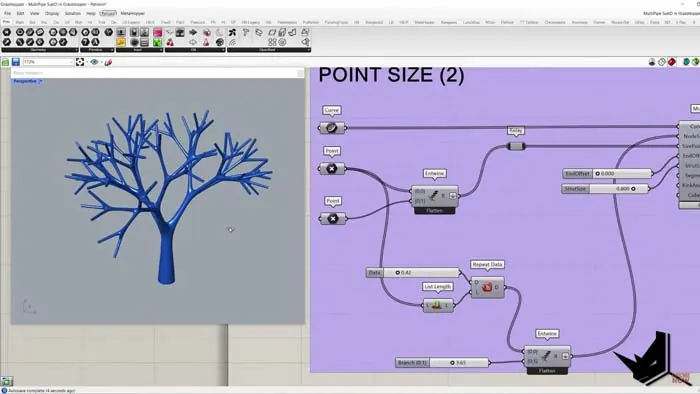The image size is (700, 394).
Task: Open the View menu
Action: [x=34, y=13]
